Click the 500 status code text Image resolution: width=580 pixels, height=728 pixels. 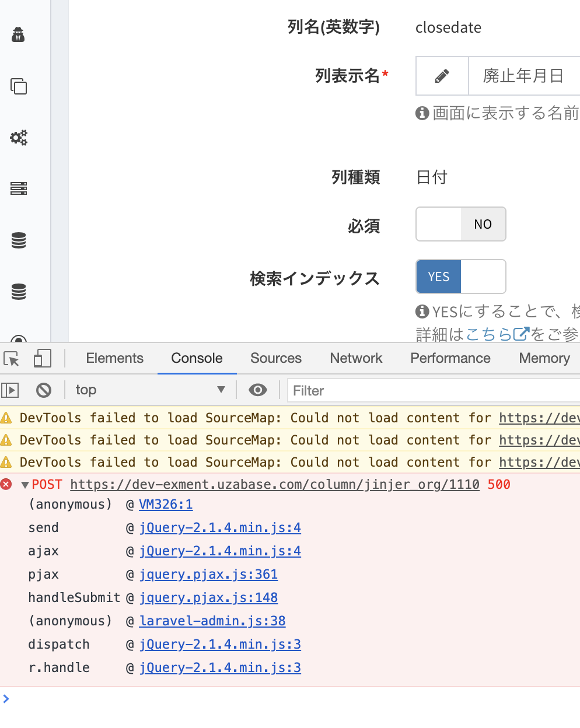499,485
